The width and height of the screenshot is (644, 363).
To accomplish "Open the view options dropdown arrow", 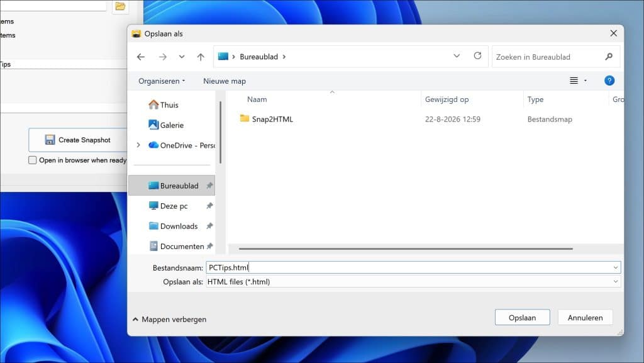I will tap(586, 81).
